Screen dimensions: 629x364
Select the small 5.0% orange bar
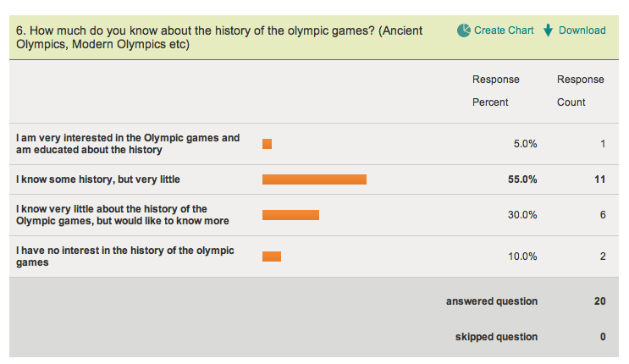pyautogui.click(x=268, y=144)
